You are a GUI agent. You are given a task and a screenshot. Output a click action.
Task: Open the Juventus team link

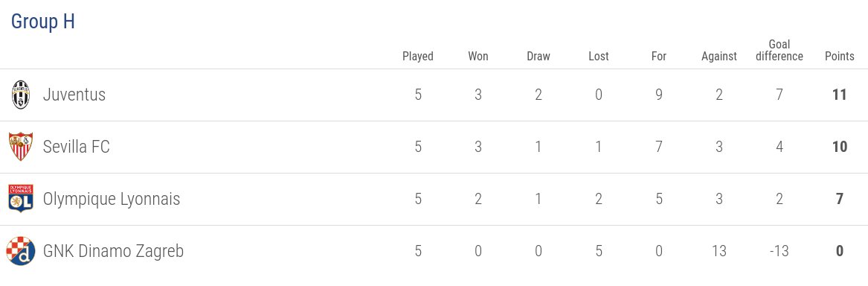point(74,95)
